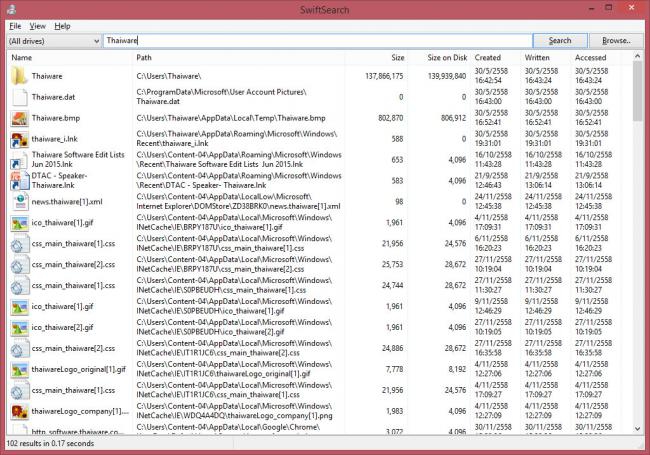
Task: Click the size on disk value 806,912
Action: [x=454, y=118]
